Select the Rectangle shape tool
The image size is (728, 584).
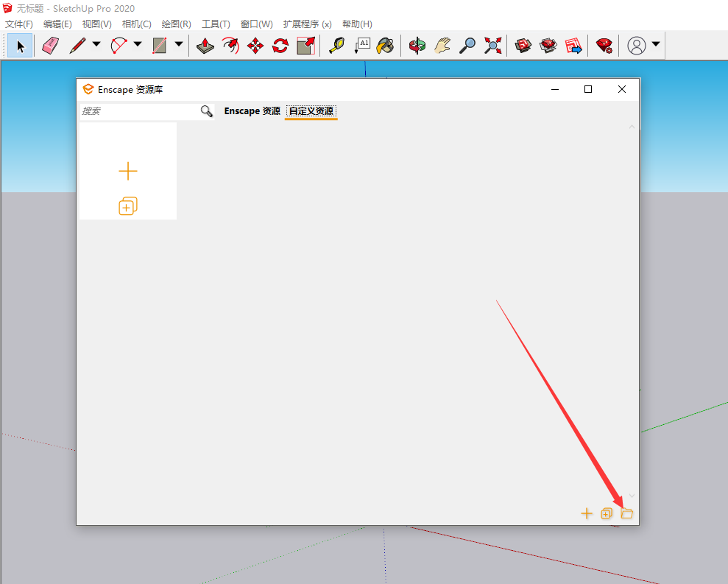[x=159, y=46]
